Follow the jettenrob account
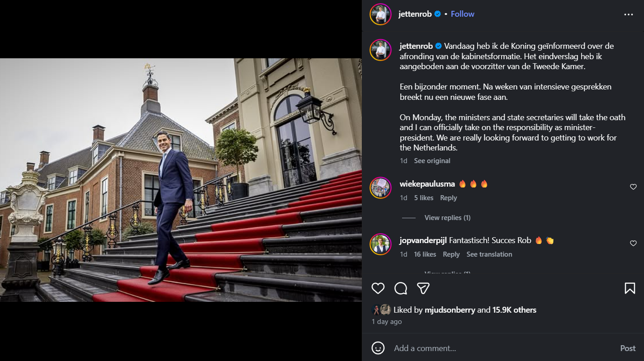 [462, 14]
